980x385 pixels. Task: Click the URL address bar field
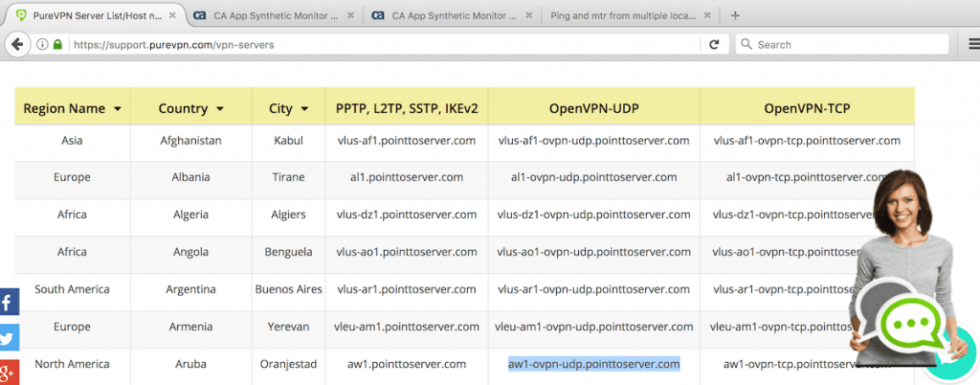(x=385, y=44)
